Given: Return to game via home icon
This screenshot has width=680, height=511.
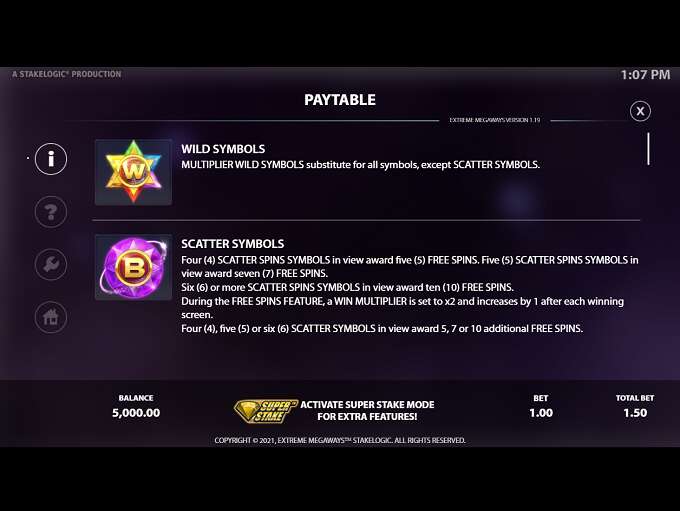Looking at the screenshot, I should 51,317.
